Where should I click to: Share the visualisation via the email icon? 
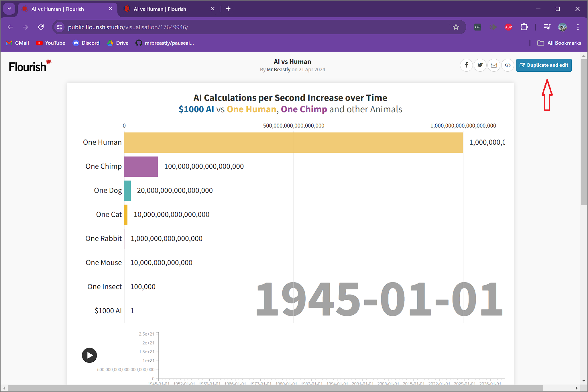tap(494, 65)
